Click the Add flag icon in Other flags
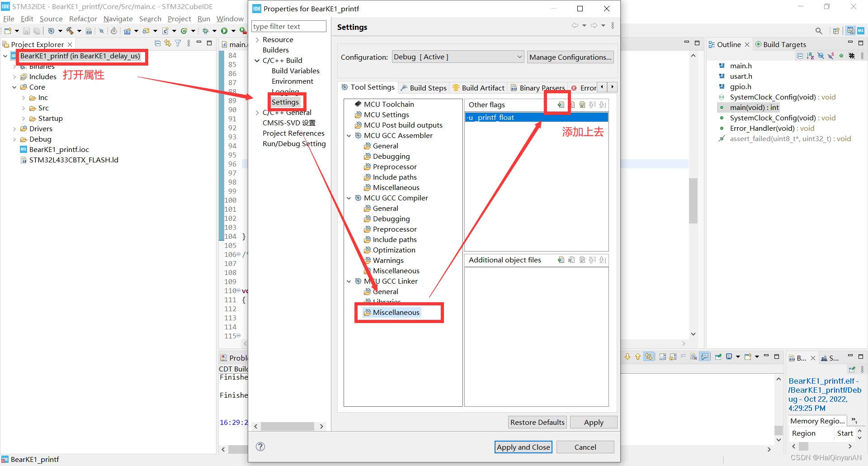This screenshot has width=868, height=466. click(561, 105)
